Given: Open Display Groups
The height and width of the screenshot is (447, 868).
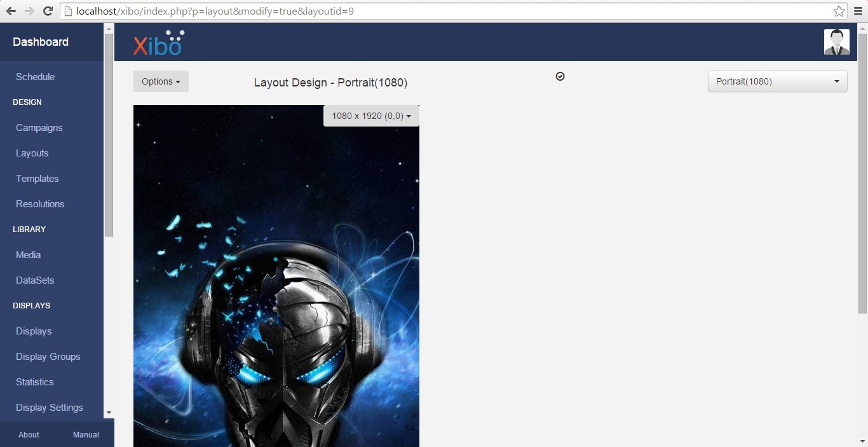Looking at the screenshot, I should click(48, 357).
